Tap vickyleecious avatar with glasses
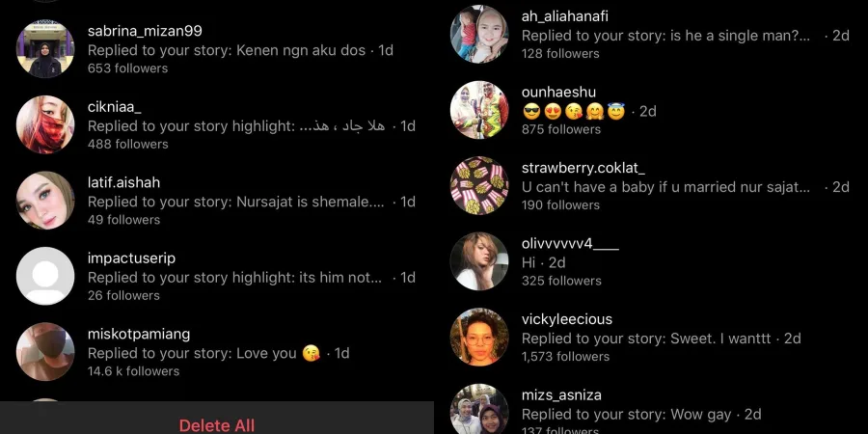868x434 pixels. pyautogui.click(x=478, y=338)
